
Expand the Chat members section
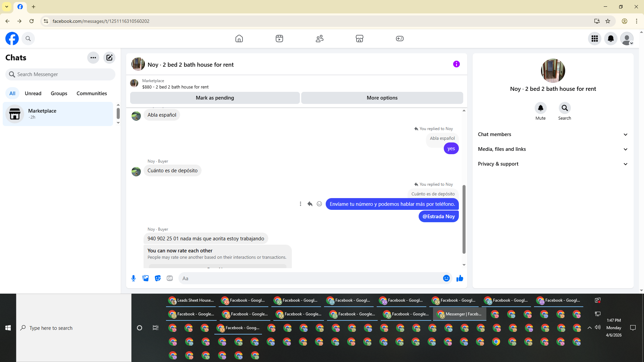pos(553,134)
